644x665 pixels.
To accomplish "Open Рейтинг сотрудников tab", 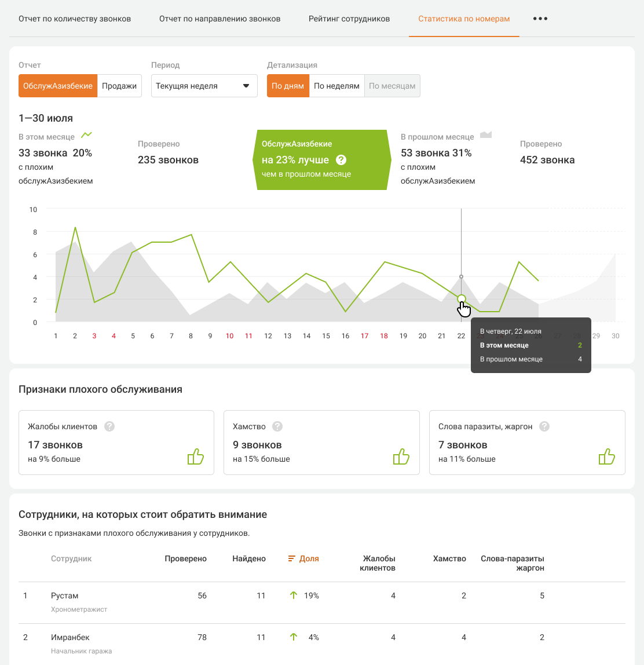I will click(x=349, y=19).
